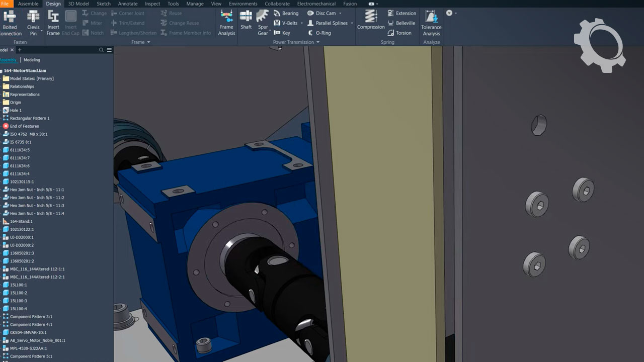Expand the Power Transmission panel dropdown
Image resolution: width=644 pixels, height=362 pixels.
[x=318, y=42]
